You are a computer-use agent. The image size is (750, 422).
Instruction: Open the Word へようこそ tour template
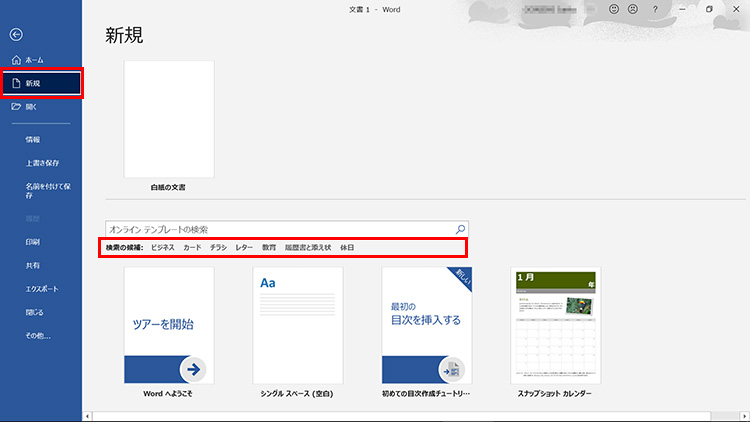click(169, 325)
